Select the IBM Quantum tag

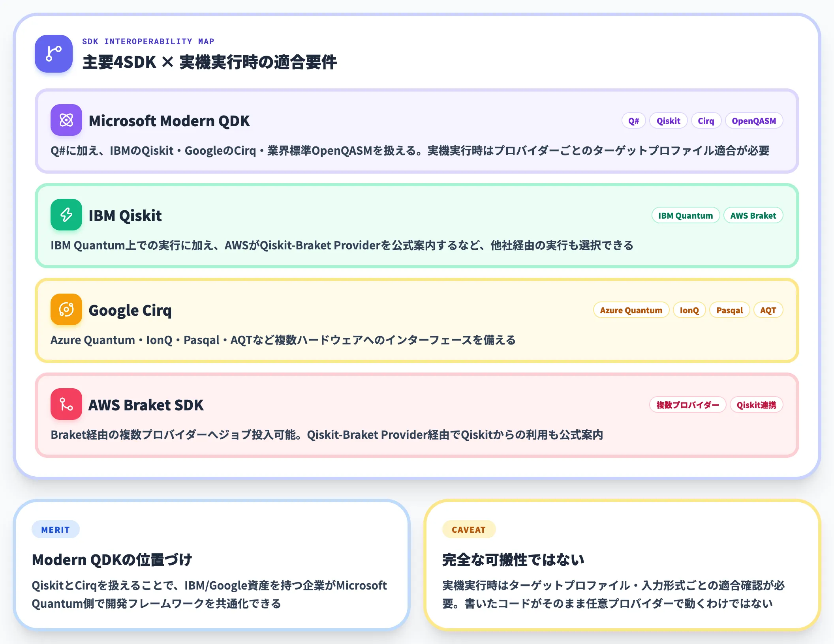[x=686, y=215]
